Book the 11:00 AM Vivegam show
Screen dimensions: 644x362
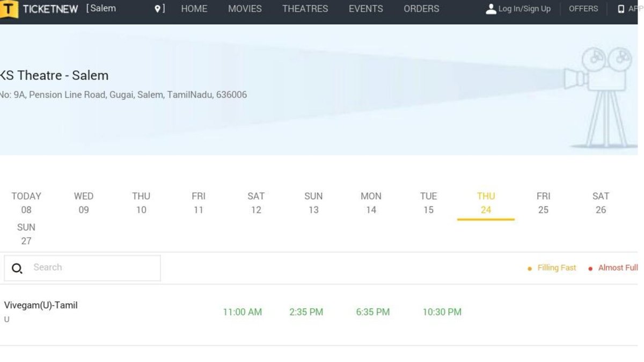click(243, 312)
